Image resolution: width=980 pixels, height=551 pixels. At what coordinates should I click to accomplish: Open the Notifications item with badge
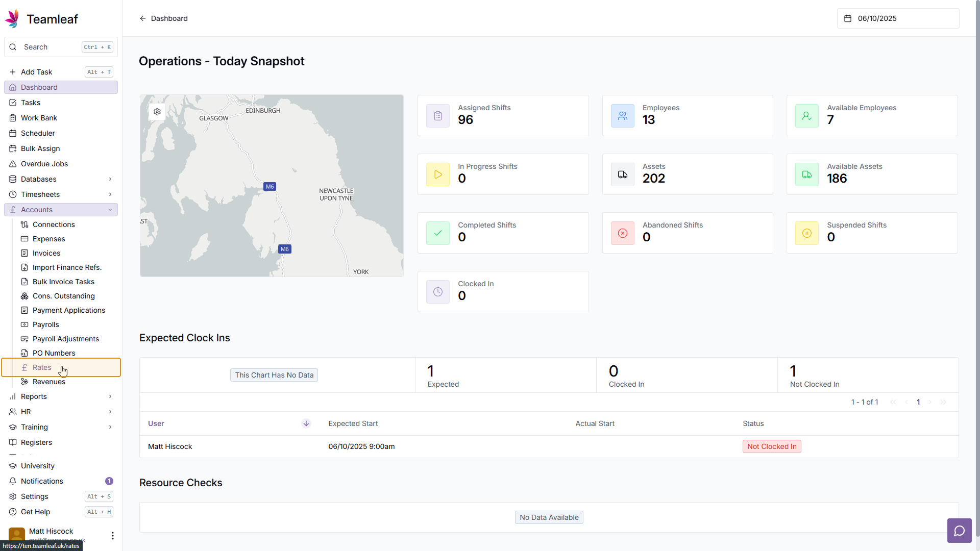tap(42, 481)
